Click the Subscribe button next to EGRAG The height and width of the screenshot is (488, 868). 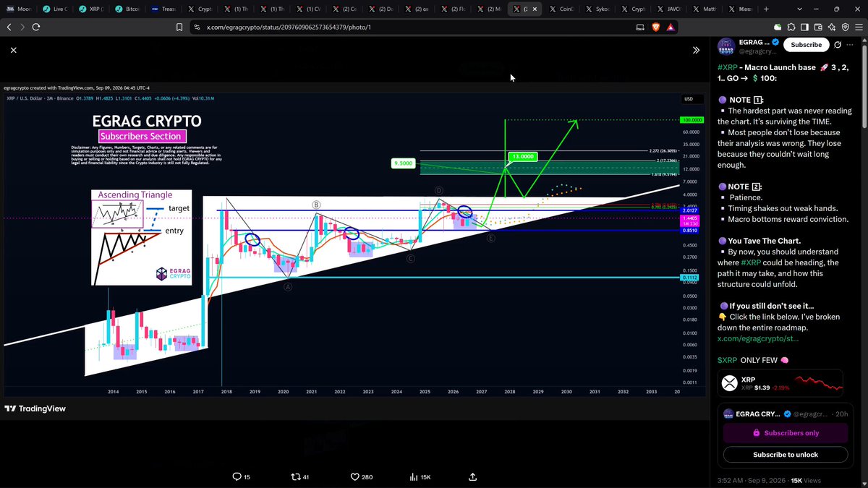tap(806, 44)
